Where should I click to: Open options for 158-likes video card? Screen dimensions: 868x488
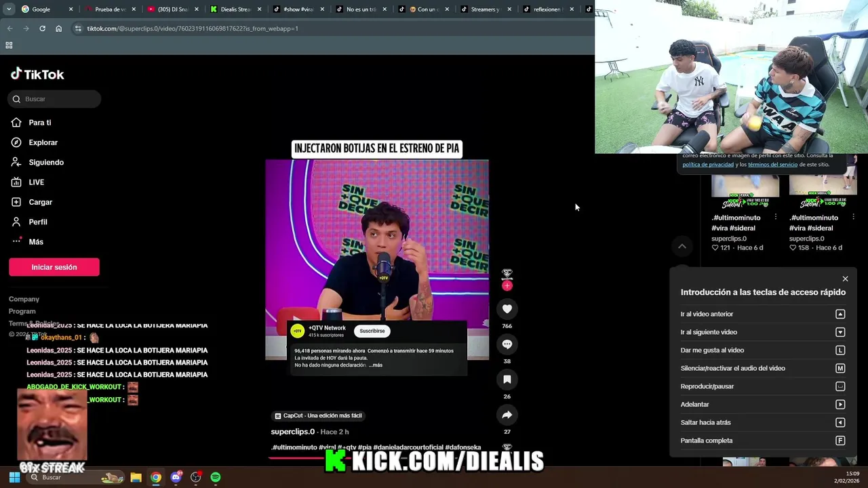854,217
